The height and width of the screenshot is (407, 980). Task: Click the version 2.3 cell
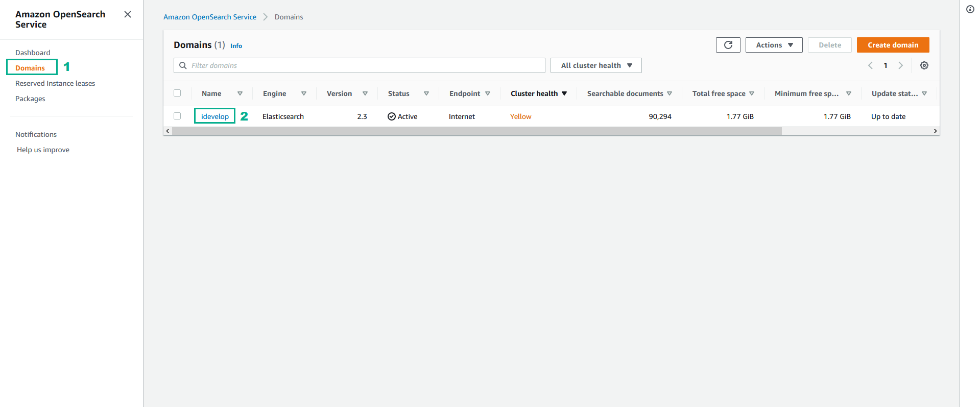(x=362, y=116)
